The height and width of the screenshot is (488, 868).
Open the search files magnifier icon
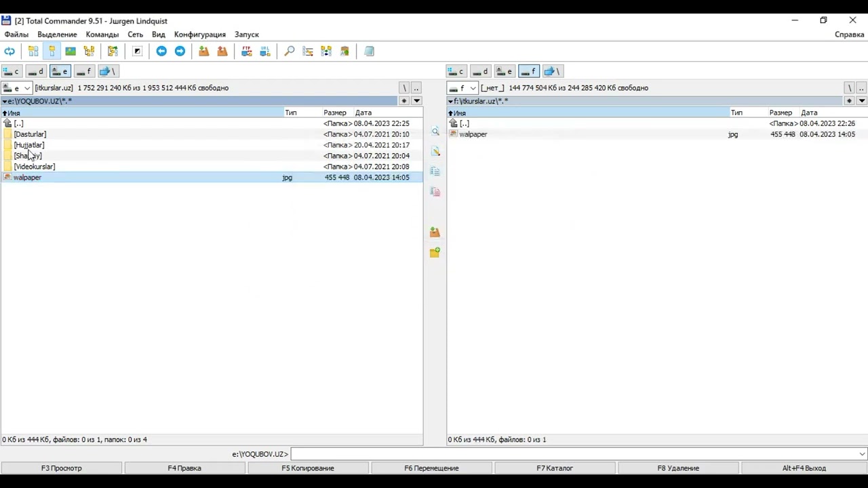pyautogui.click(x=290, y=52)
